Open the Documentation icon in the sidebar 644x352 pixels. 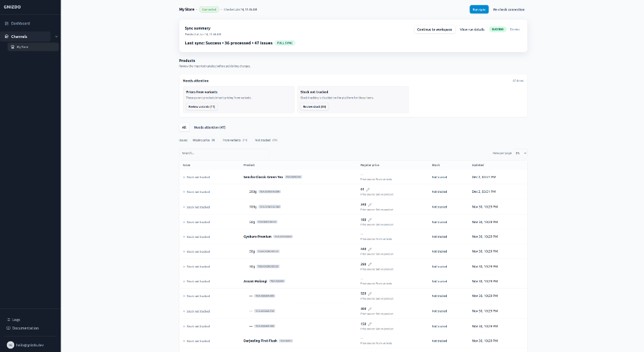tap(8, 328)
